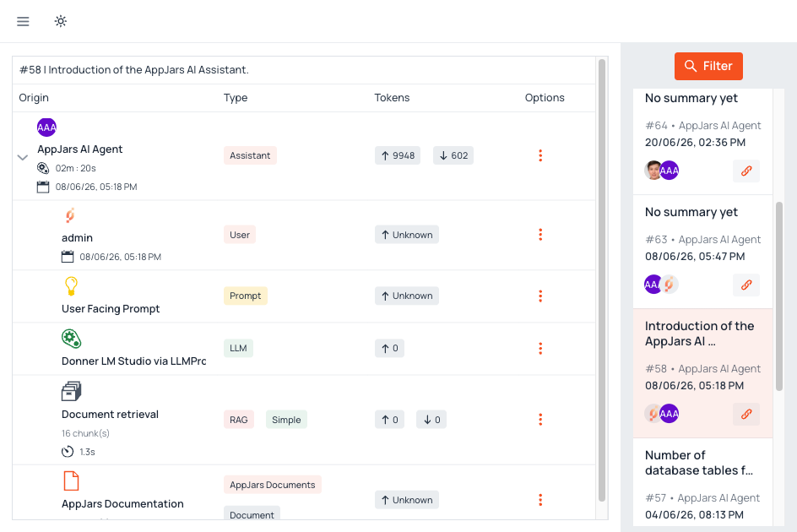This screenshot has height=532, width=797.
Task: Open options for AppJars AI Agent row
Action: (x=540, y=155)
